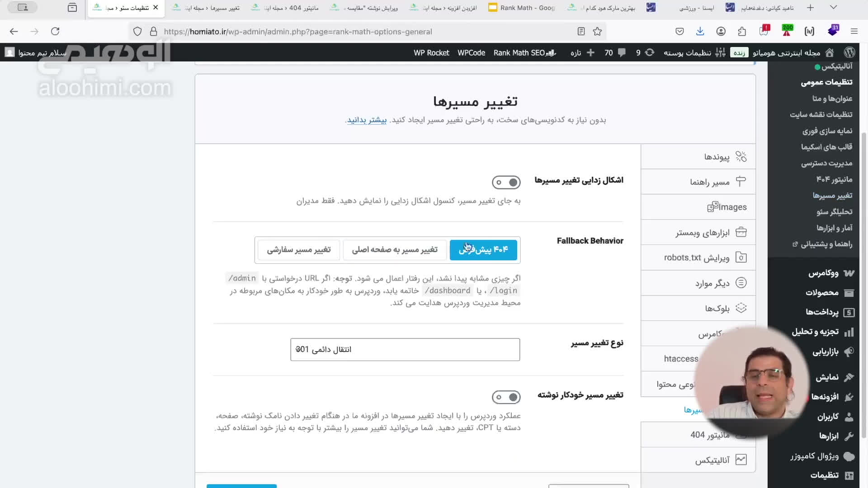
Task: Open WP Rocket menu in admin bar
Action: point(431,53)
